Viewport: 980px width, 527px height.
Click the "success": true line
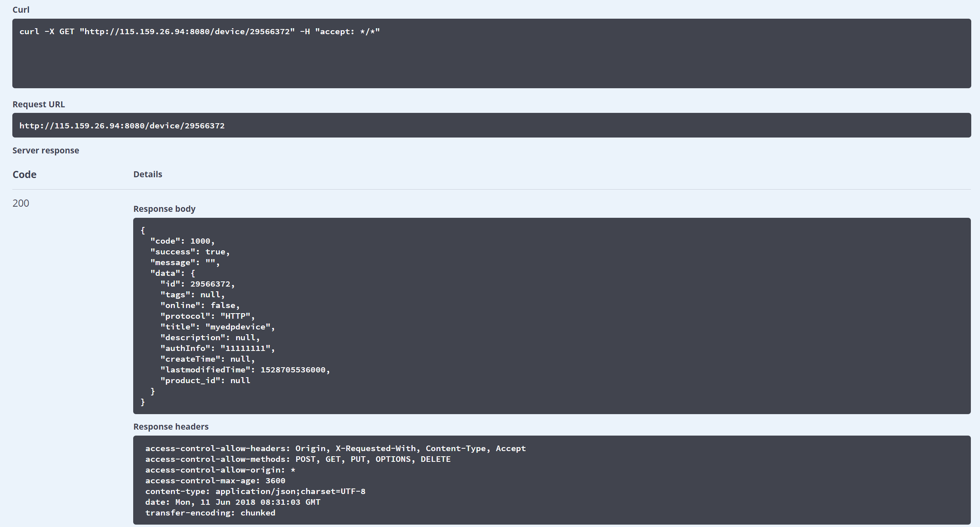[x=190, y=252]
